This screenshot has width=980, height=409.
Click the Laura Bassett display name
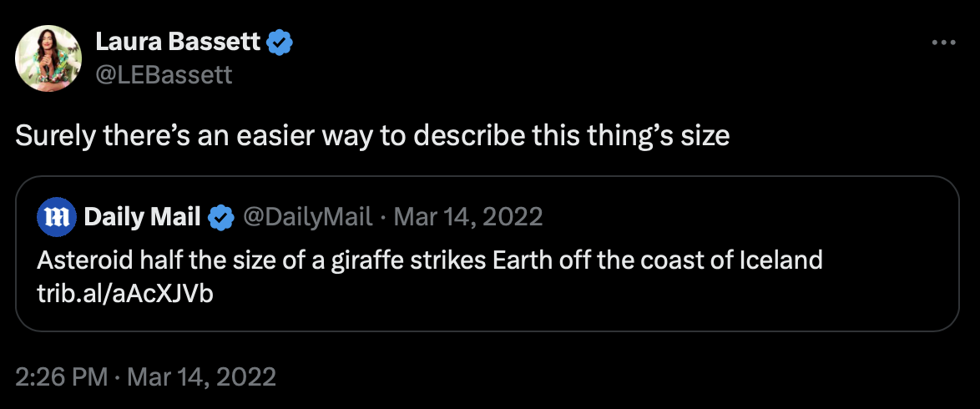pos(178,42)
